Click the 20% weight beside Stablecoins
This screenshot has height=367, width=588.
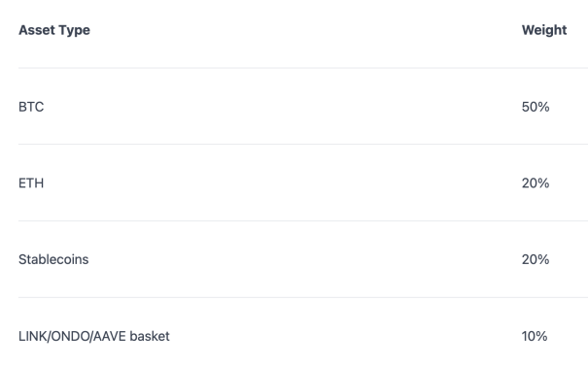(536, 259)
